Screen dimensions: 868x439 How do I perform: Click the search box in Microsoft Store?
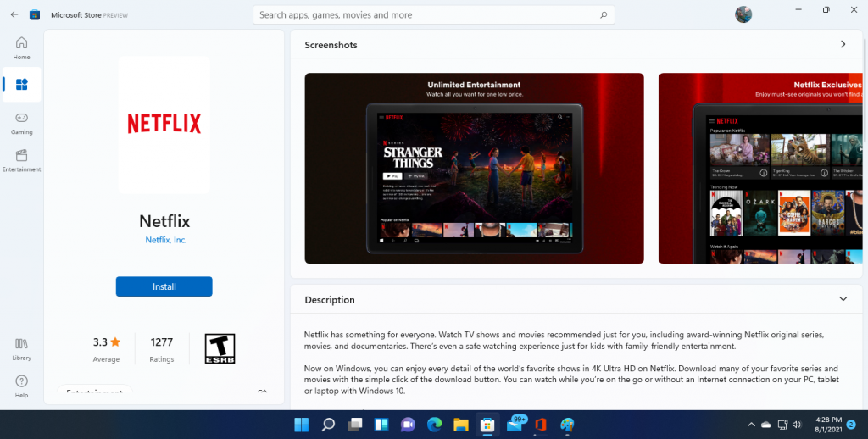pyautogui.click(x=433, y=15)
